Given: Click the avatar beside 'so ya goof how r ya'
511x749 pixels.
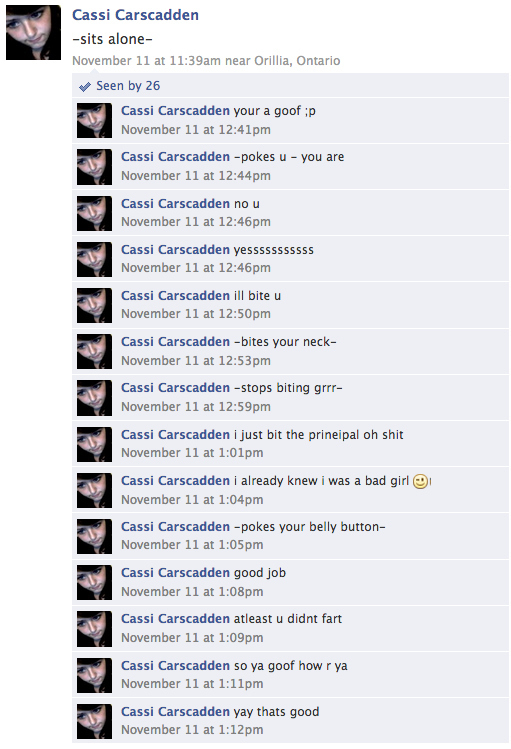Looking at the screenshot, I should pos(95,676).
